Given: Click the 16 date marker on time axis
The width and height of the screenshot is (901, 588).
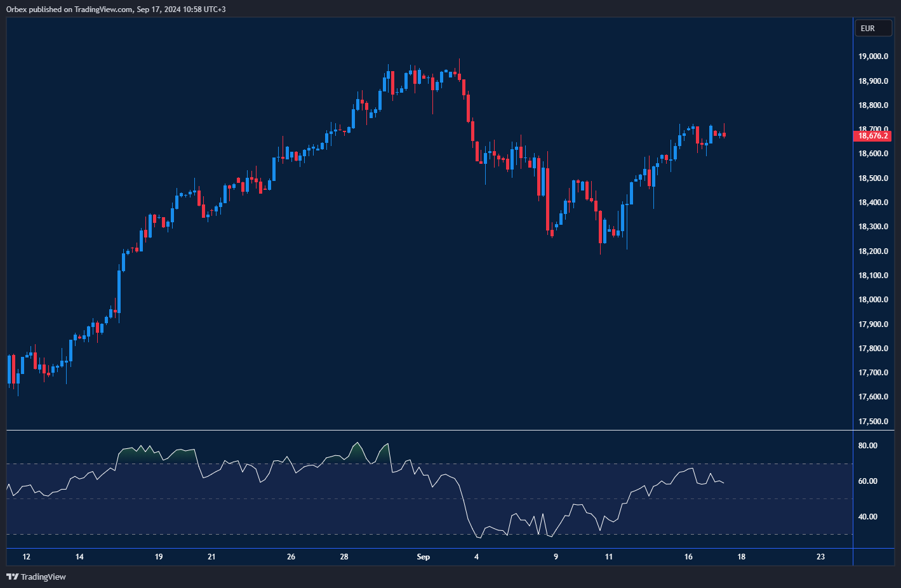Looking at the screenshot, I should (688, 557).
